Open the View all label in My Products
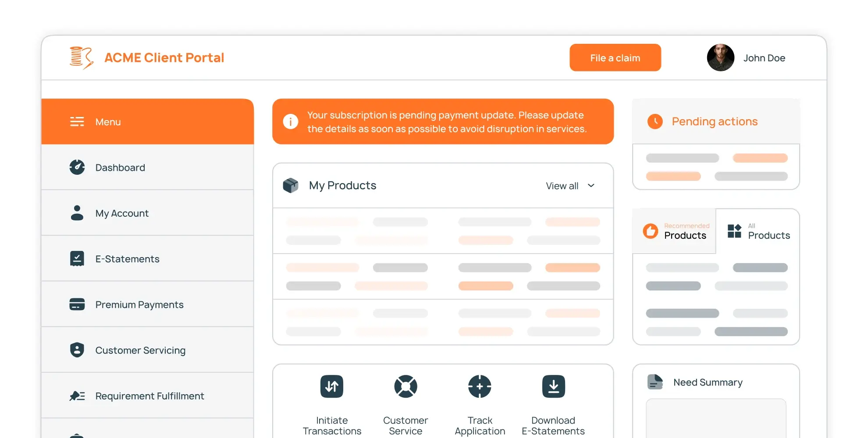868x438 pixels. click(x=562, y=186)
